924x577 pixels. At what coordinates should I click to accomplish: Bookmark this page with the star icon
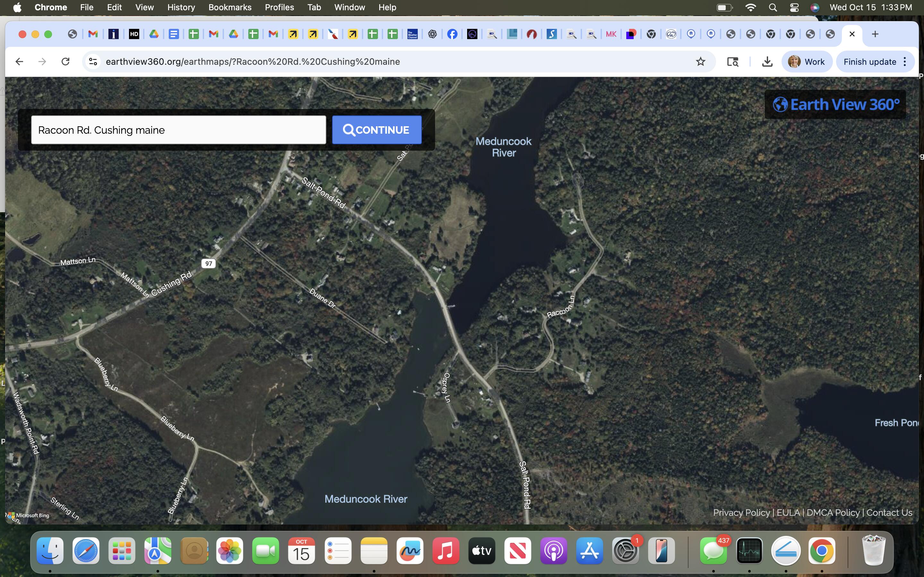701,62
